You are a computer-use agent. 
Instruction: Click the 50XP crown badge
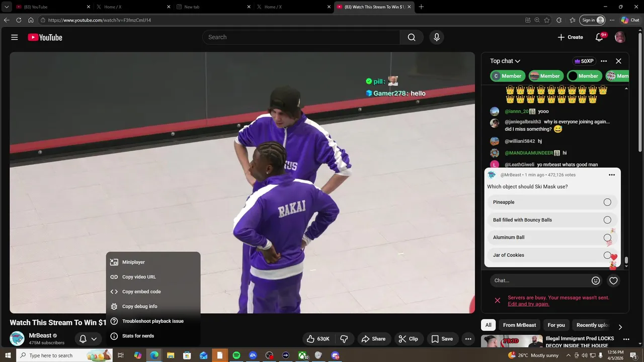pyautogui.click(x=584, y=61)
